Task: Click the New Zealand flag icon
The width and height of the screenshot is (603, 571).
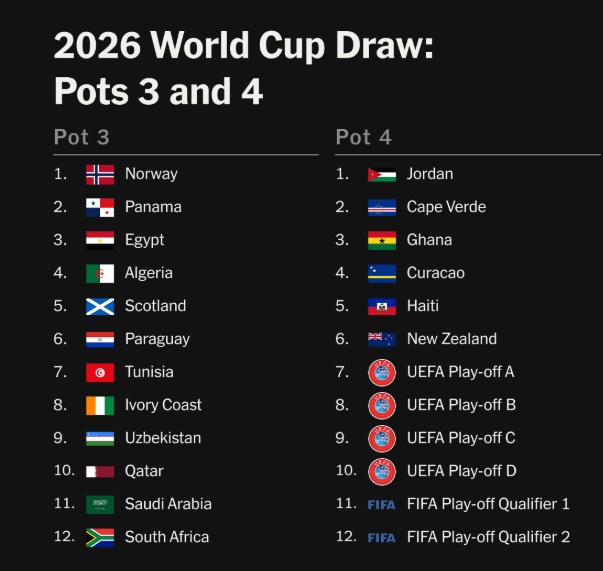Action: click(382, 339)
